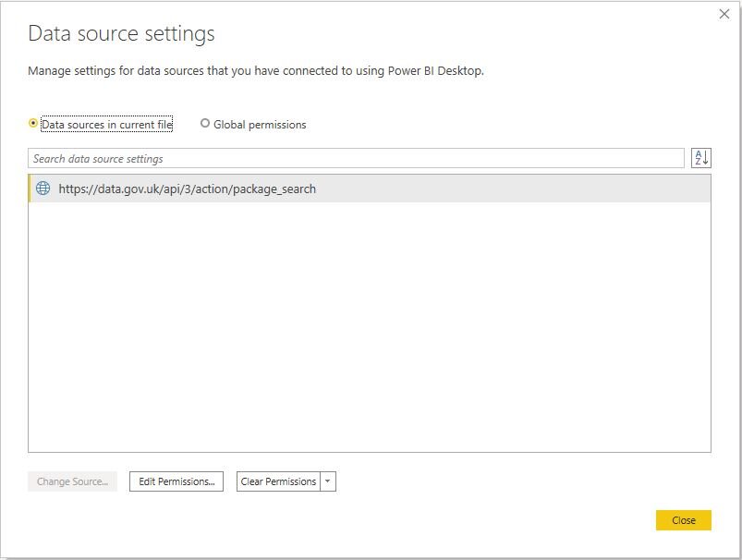The image size is (742, 560).
Task: Click the yellow Close button
Action: pyautogui.click(x=683, y=520)
